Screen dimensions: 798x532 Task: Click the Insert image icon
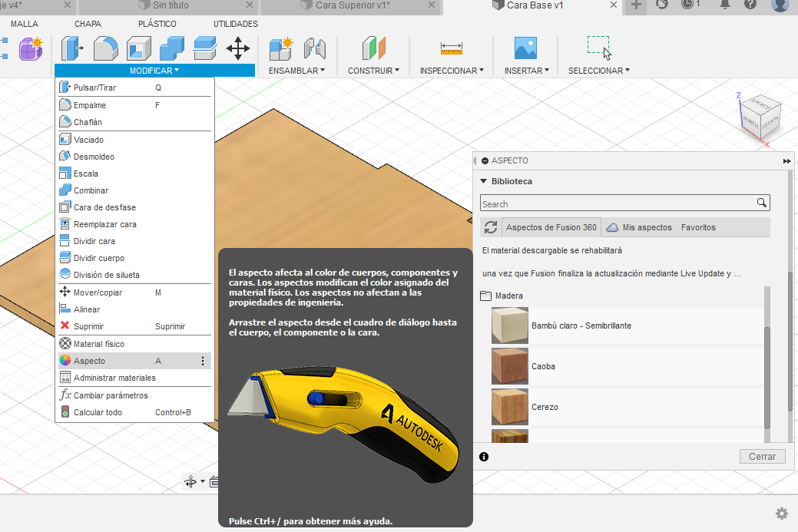click(x=526, y=48)
